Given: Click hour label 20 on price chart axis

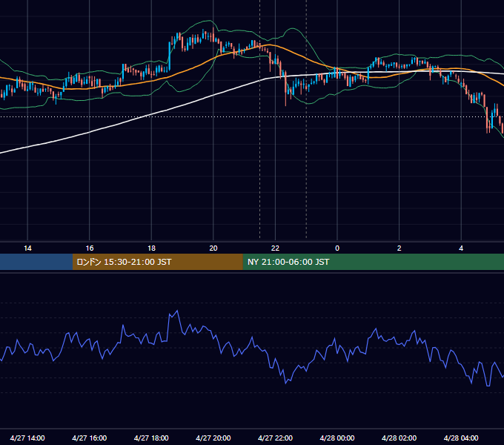Looking at the screenshot, I should click(x=213, y=248).
